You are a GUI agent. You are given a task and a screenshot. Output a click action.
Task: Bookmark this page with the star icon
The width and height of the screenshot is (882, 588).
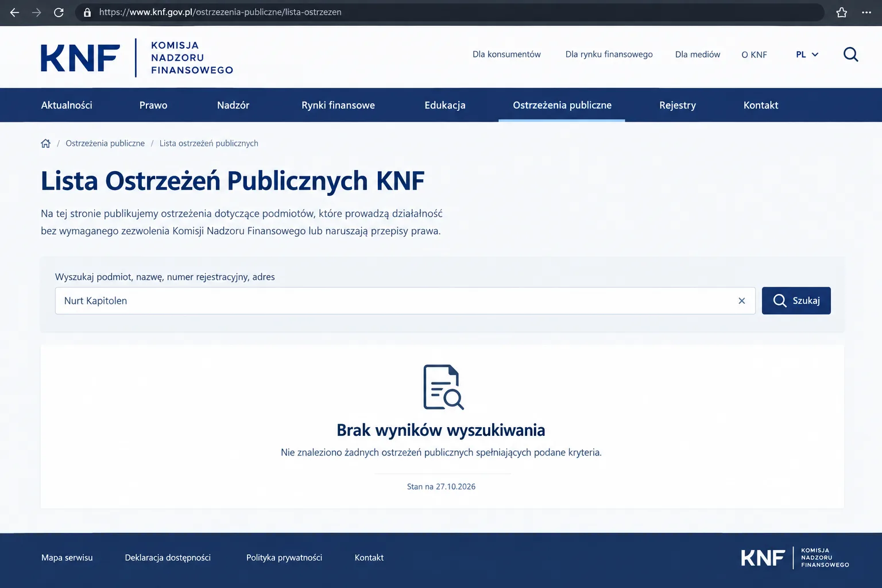point(842,12)
